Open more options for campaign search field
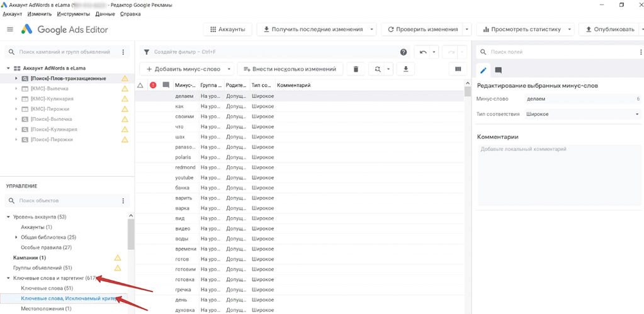This screenshot has height=314, width=644. tap(123, 52)
